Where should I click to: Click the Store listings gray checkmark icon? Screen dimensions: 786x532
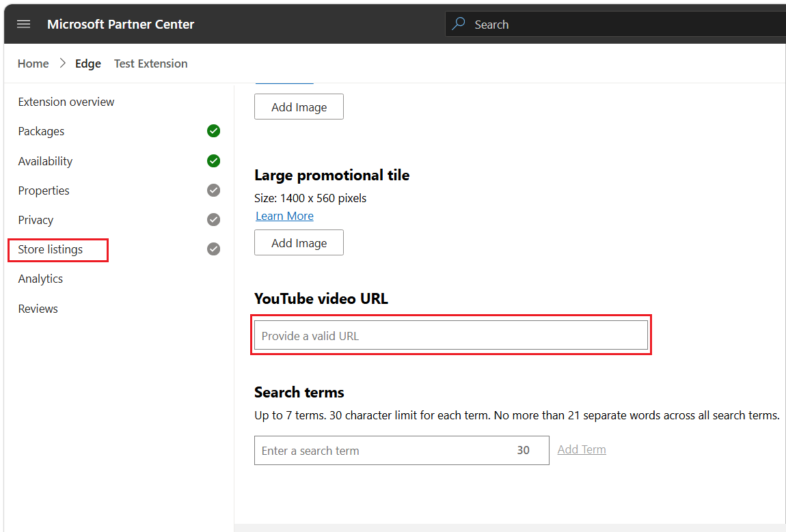point(213,249)
